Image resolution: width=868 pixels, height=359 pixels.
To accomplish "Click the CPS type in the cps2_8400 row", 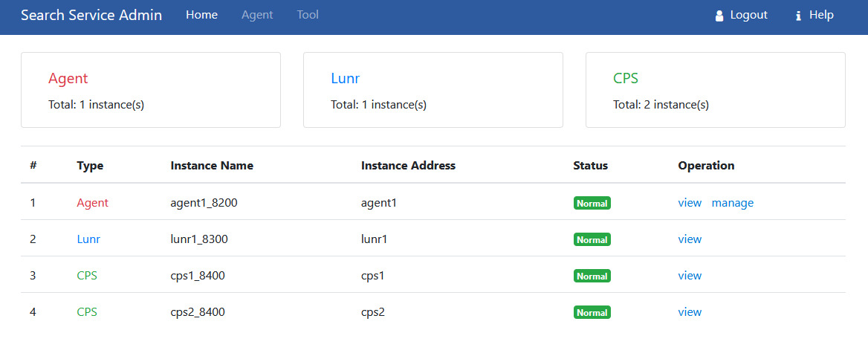I will click(87, 312).
